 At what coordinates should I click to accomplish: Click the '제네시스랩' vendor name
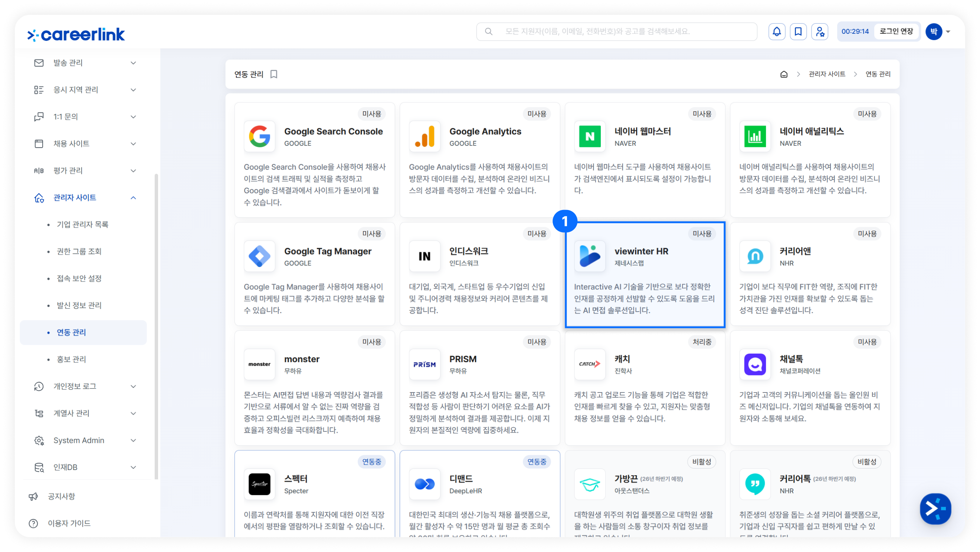[x=629, y=263]
